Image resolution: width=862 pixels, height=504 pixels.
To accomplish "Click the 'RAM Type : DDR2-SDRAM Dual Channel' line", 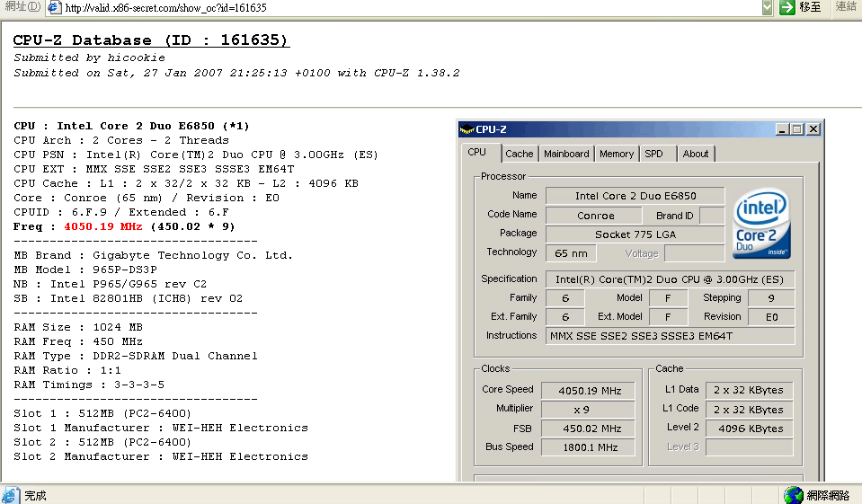I will [x=135, y=356].
